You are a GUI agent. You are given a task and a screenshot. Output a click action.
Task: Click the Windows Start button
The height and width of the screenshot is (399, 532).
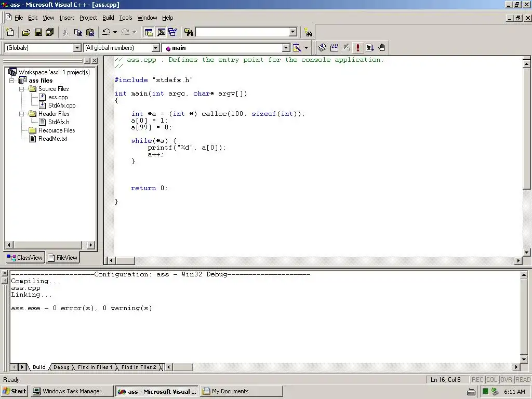[14, 391]
